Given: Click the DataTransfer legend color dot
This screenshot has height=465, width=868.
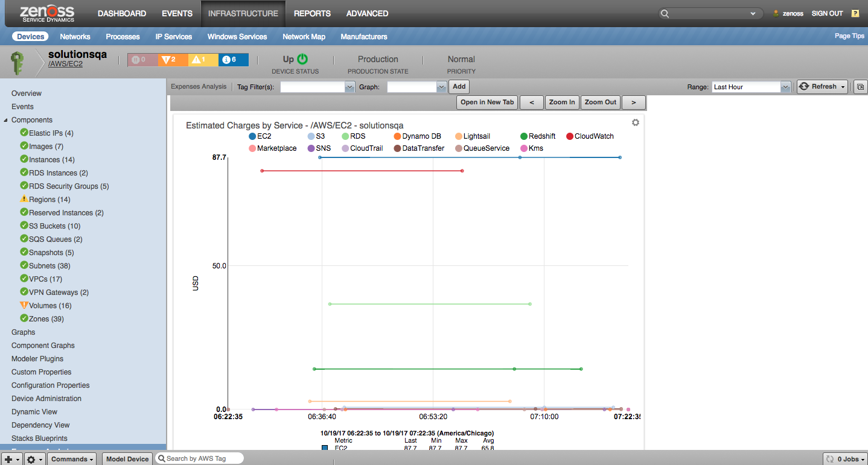Looking at the screenshot, I should (x=397, y=148).
